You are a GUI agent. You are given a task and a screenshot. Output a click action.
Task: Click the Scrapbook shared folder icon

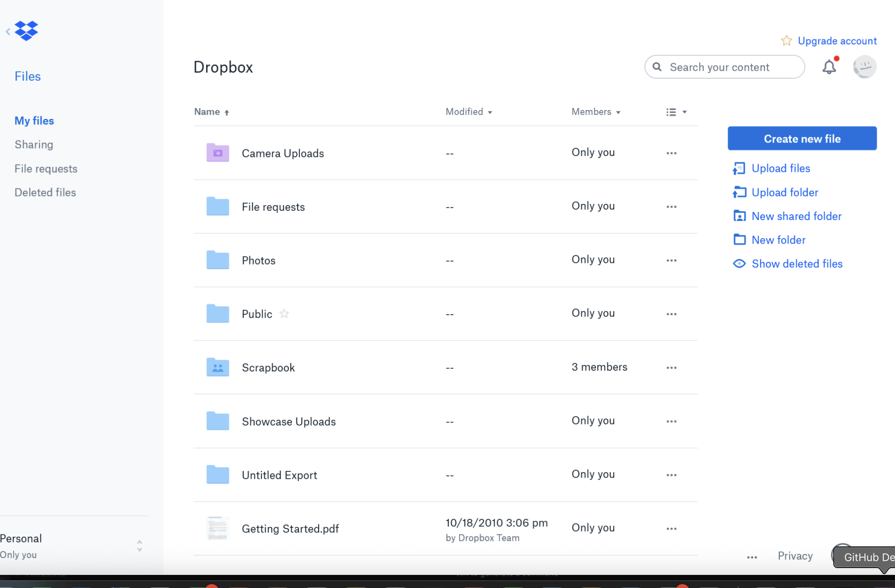click(218, 367)
